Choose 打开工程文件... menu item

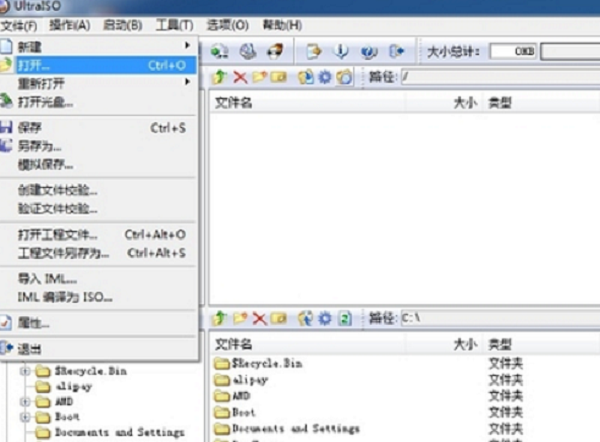[99, 234]
